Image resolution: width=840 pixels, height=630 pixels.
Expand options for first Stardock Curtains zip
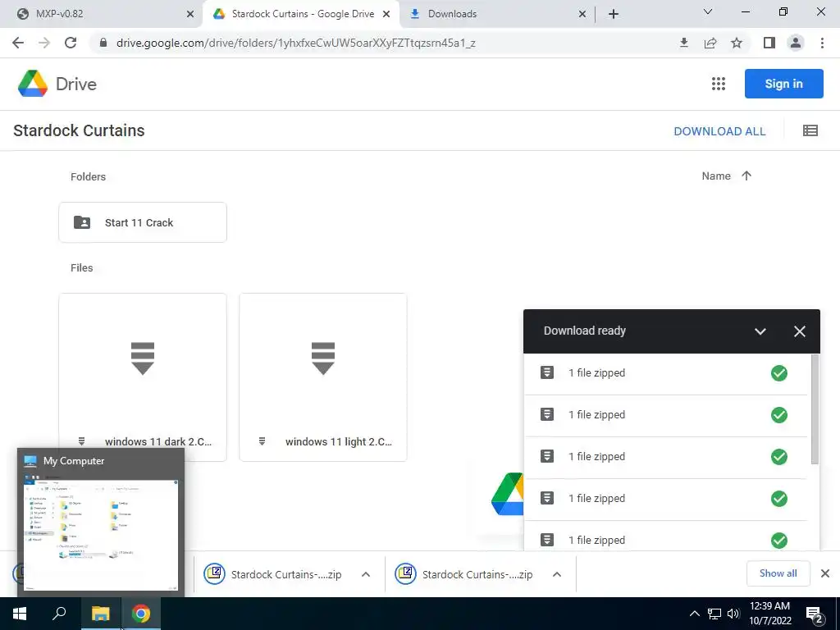tap(366, 574)
